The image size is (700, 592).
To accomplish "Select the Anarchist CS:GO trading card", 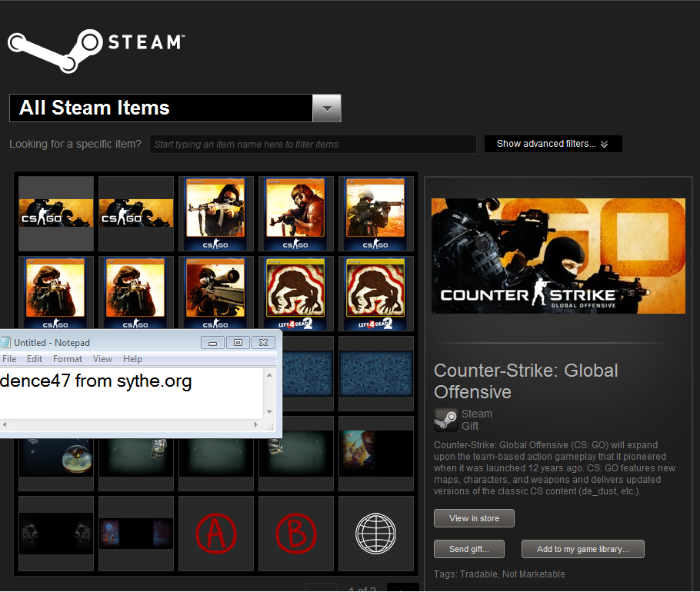I will [216, 213].
